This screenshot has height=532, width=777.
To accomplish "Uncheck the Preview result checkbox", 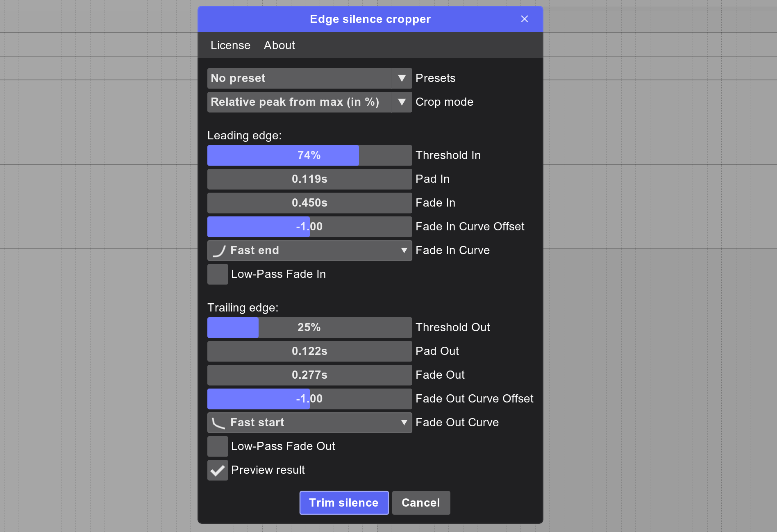I will [x=218, y=470].
